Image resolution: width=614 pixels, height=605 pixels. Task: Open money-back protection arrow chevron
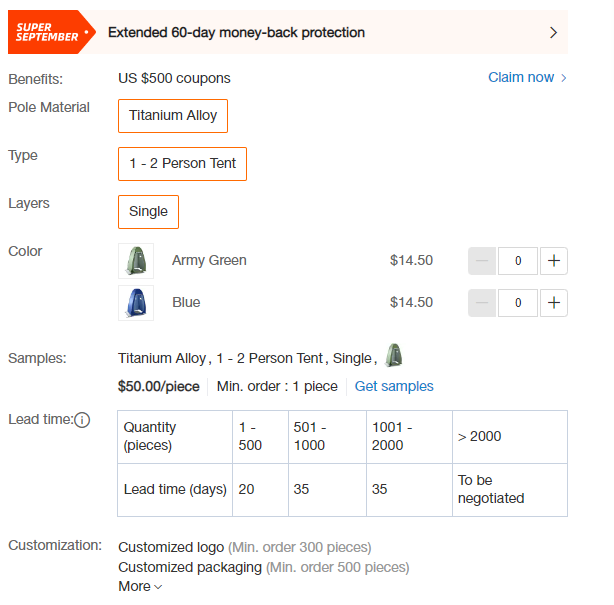[553, 33]
